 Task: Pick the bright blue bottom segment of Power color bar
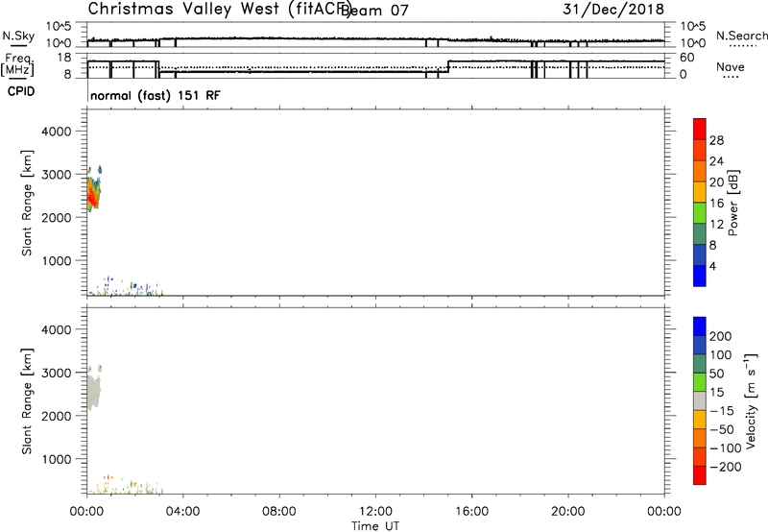(x=700, y=276)
